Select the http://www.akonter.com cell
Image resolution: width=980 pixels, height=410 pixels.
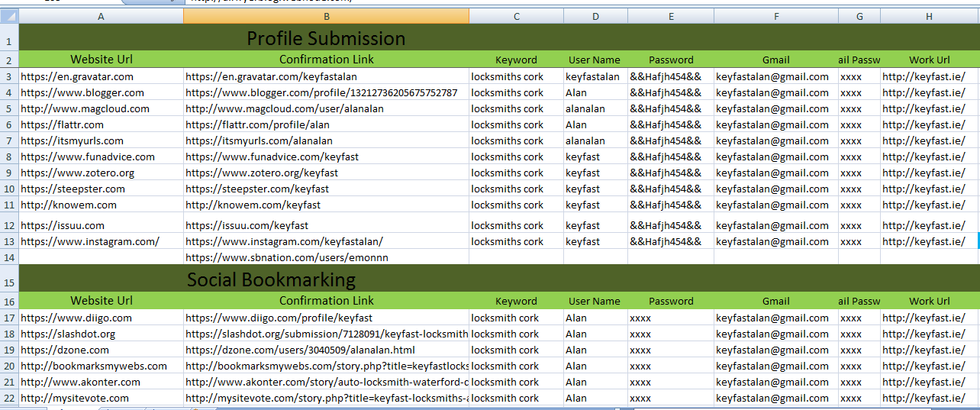(102, 382)
